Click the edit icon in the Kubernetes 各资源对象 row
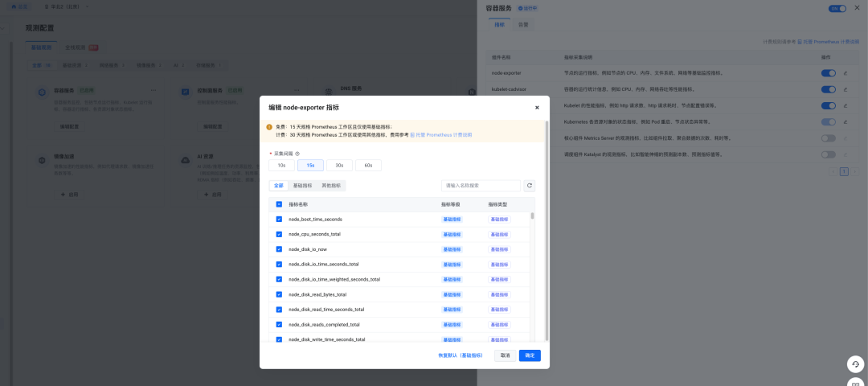Viewport: 868px width, 386px height. [x=845, y=122]
